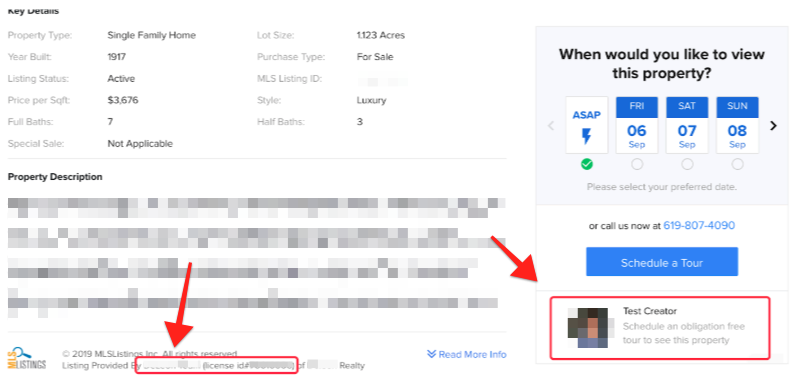This screenshot has height=376, width=795.
Task: Click the green checkmark under ASAP
Action: point(587,164)
